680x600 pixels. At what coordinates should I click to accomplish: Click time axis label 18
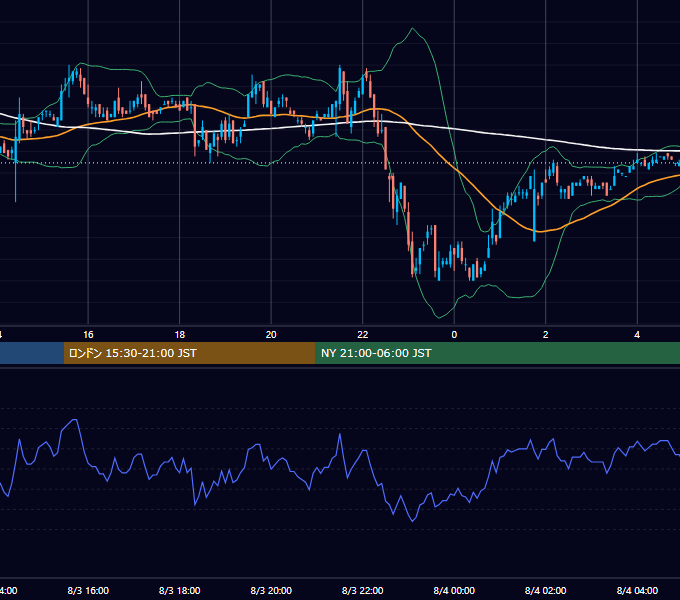pos(180,334)
